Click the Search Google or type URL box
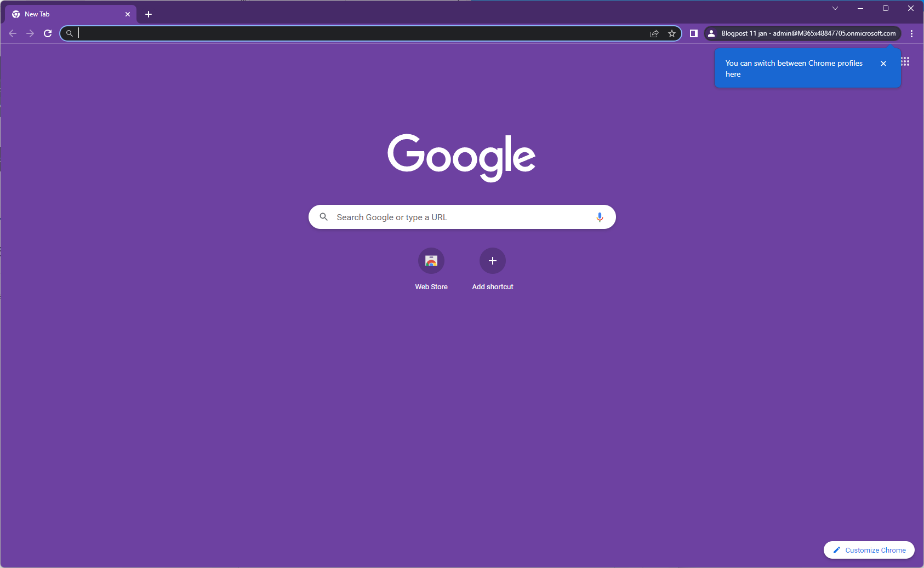 460,217
